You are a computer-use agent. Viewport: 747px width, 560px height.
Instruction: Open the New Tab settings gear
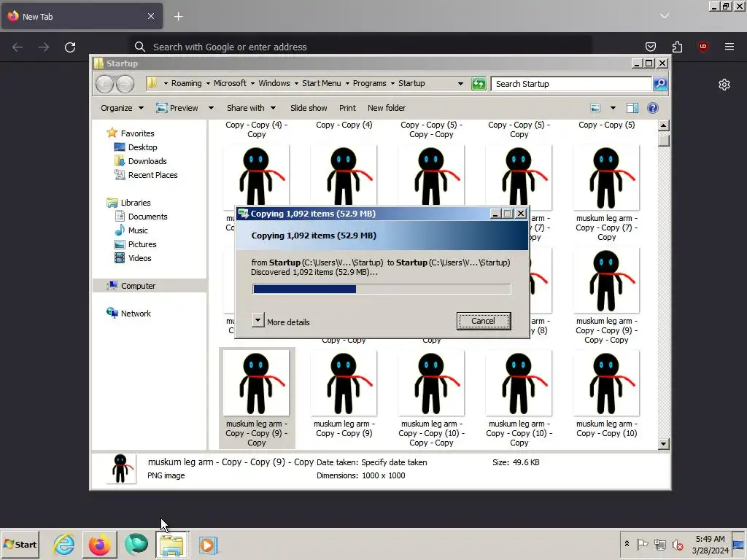[724, 85]
